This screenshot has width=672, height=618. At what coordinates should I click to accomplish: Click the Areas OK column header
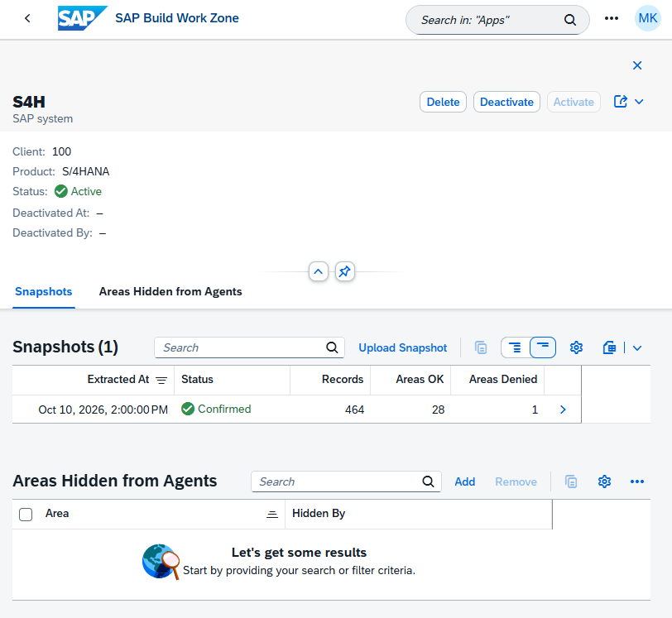pos(410,379)
